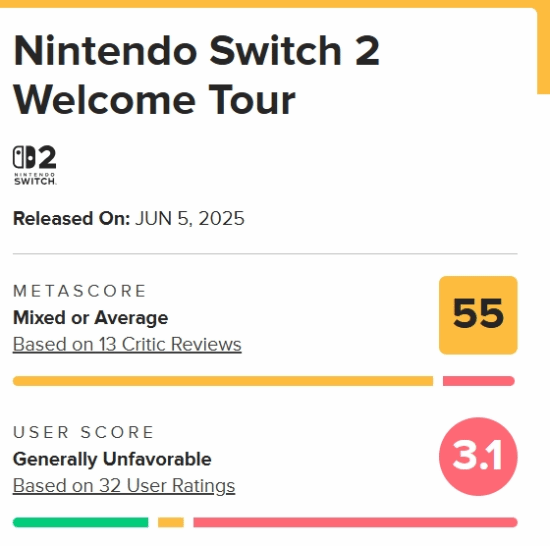Screen dimensions: 550x546
Task: Click the green positive segment of user bar
Action: pos(80,522)
